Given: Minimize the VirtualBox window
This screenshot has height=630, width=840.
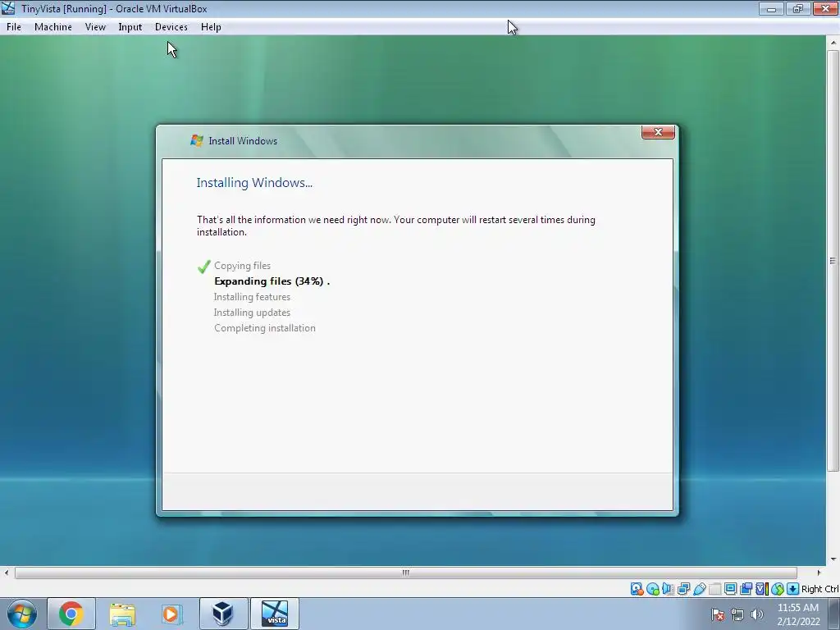Looking at the screenshot, I should 771,8.
